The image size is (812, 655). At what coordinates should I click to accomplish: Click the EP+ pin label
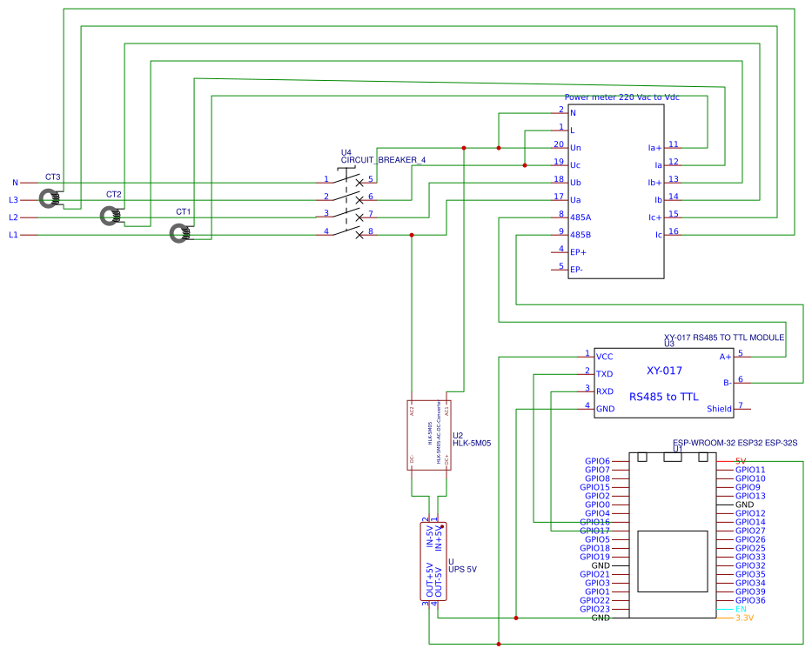coord(579,252)
